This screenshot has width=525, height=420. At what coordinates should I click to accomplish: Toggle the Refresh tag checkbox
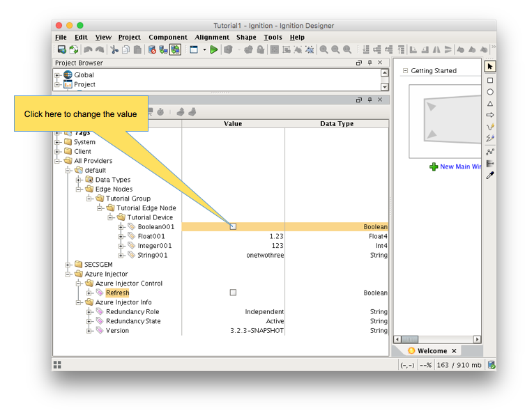click(x=233, y=293)
